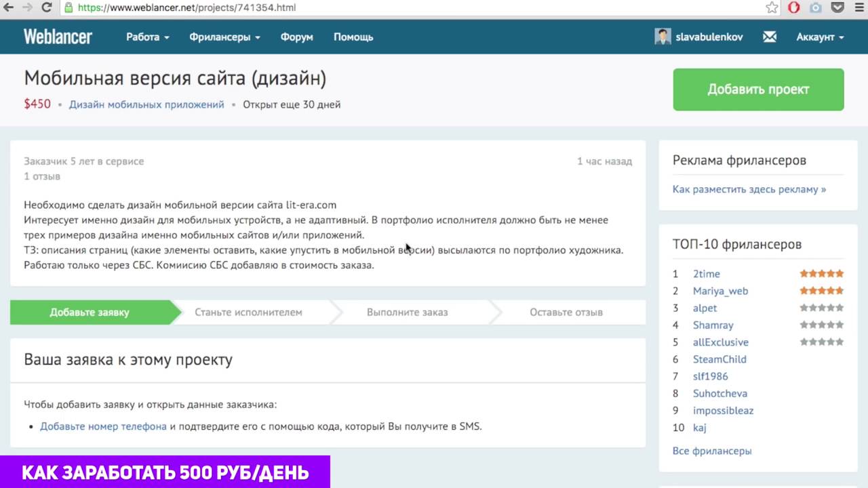Image resolution: width=868 pixels, height=488 pixels.
Task: Open the Помощь menu item
Action: click(x=353, y=37)
